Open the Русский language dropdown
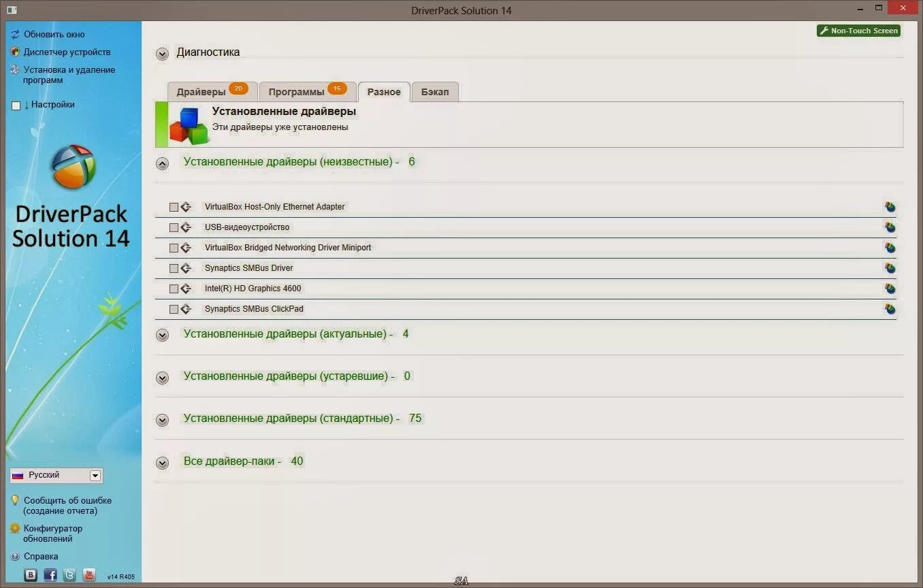This screenshot has width=923, height=588. click(56, 475)
